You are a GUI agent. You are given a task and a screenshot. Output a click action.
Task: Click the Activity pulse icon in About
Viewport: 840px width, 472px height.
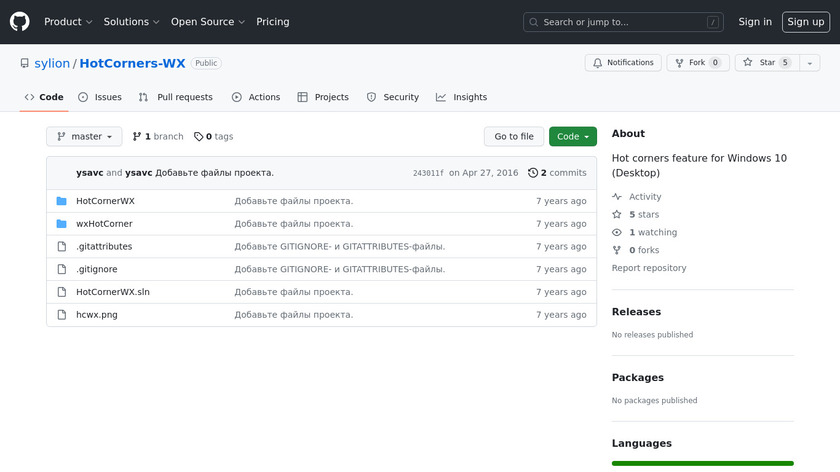coord(617,197)
